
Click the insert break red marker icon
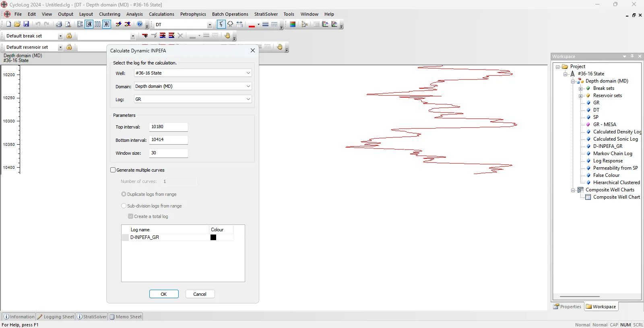pyautogui.click(x=145, y=35)
